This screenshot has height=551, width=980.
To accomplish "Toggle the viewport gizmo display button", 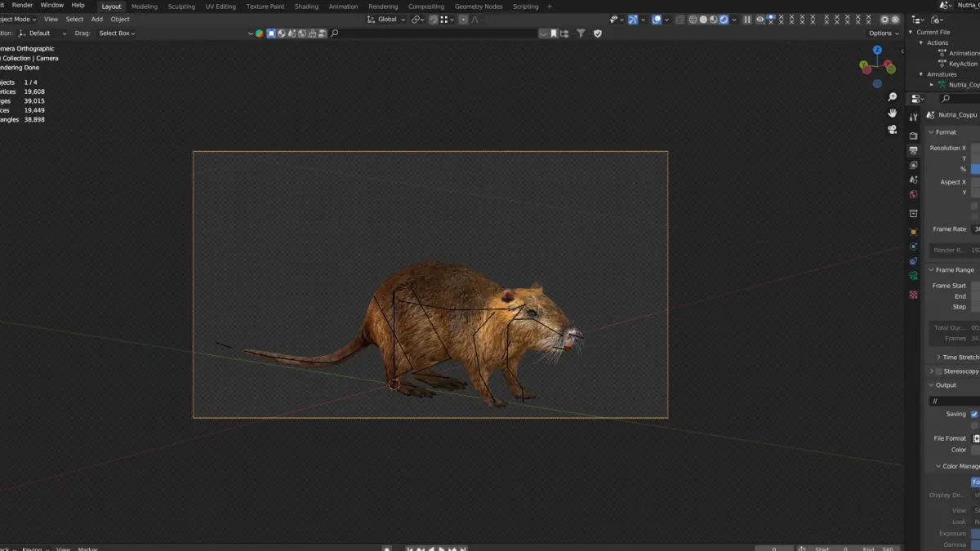I will tap(633, 20).
